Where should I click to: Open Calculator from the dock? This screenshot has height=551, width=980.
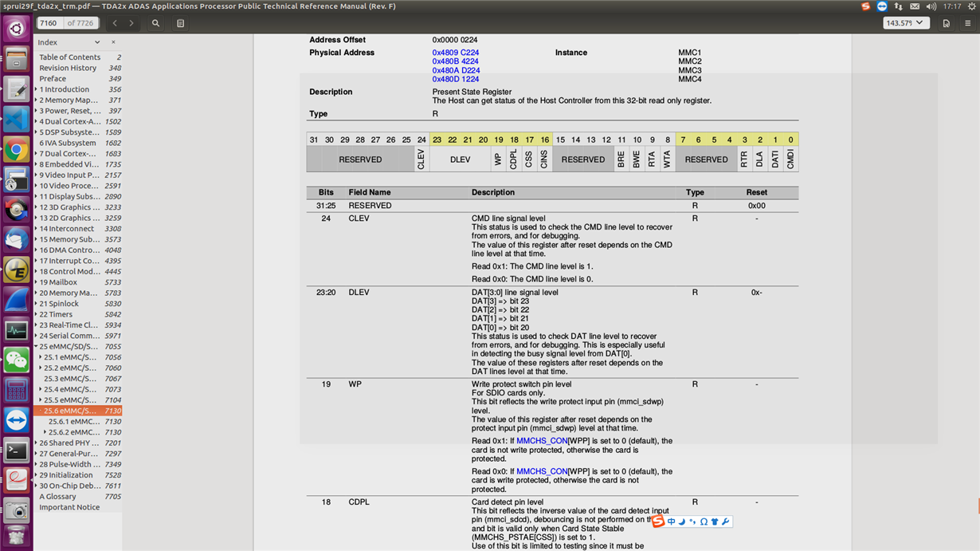point(16,390)
